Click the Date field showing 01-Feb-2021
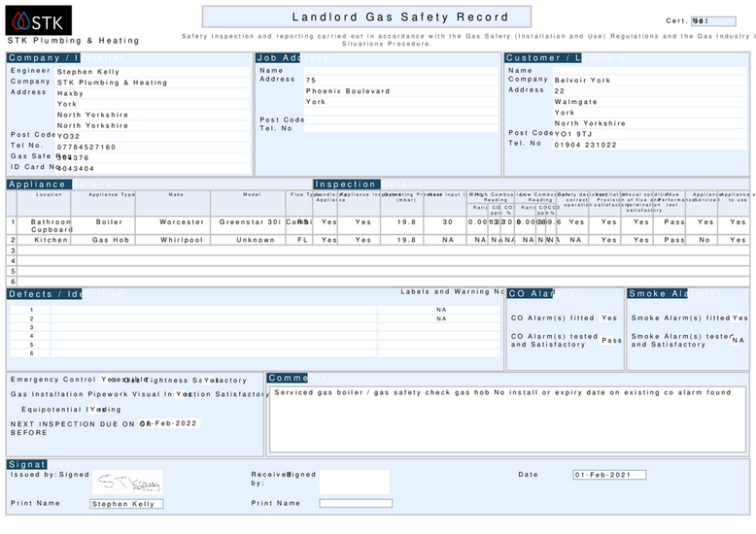The height and width of the screenshot is (534, 756). [609, 475]
